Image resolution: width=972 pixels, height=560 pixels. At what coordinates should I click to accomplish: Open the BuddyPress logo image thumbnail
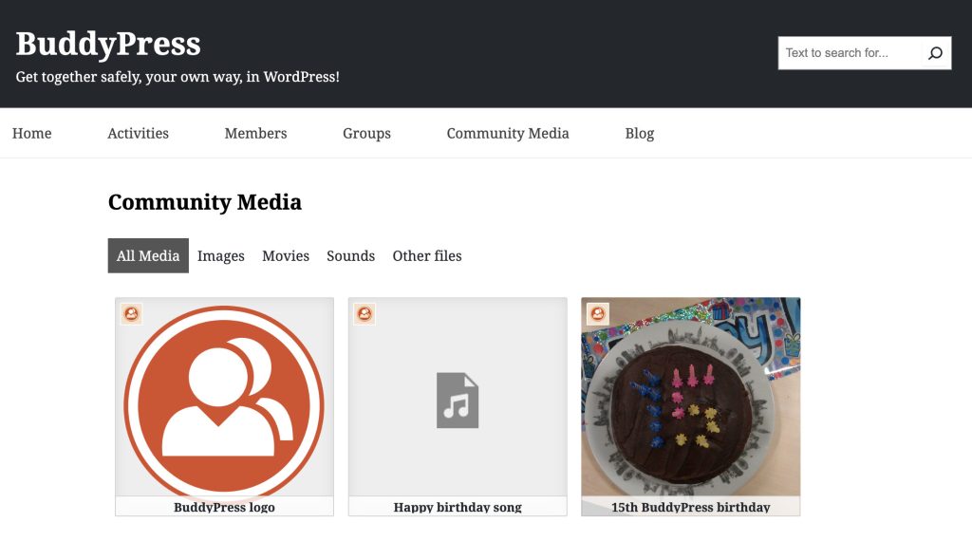pos(224,400)
